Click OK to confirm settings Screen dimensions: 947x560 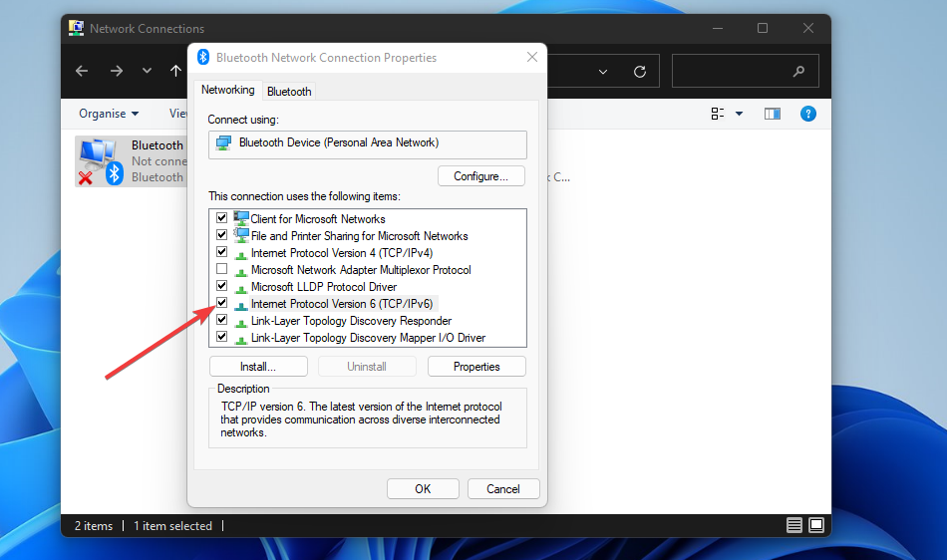423,489
